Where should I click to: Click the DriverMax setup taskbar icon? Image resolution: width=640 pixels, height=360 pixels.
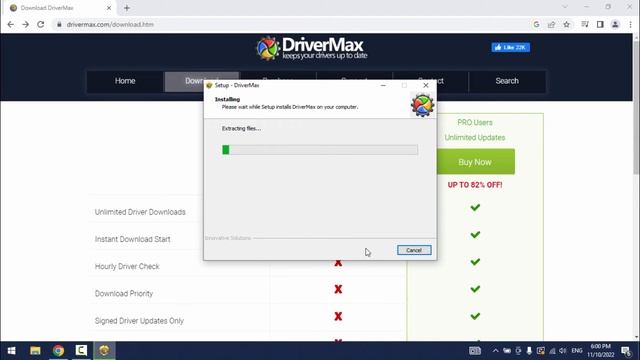[104, 351]
